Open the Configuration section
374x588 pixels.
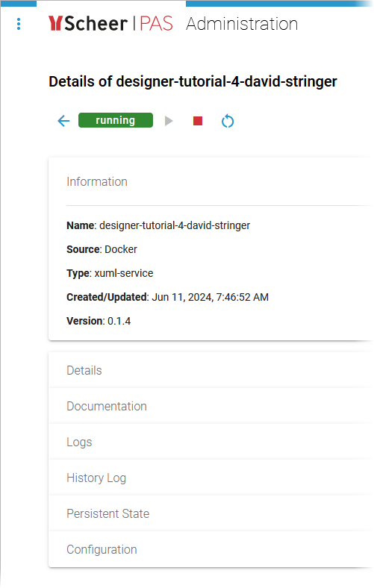[211, 549]
